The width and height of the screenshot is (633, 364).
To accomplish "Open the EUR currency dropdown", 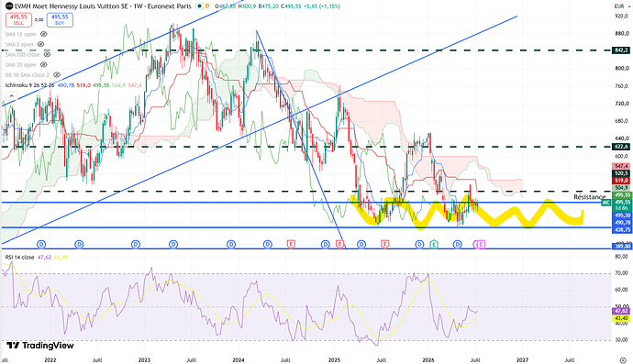I will tap(620, 6).
